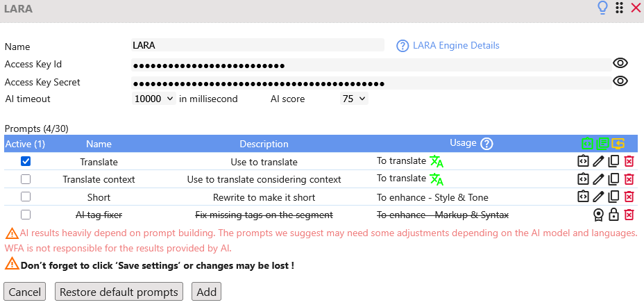The width and height of the screenshot is (644, 307).
Task: Duplicate the Translate context prompt via copy icon
Action: (x=613, y=179)
